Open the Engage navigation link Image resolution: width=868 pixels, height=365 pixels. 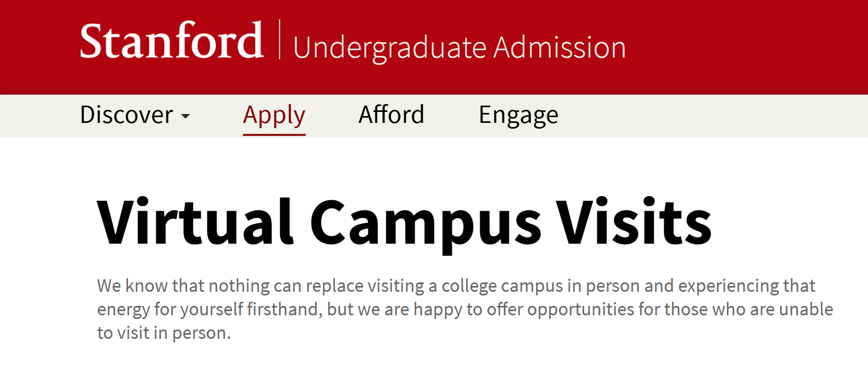pyautogui.click(x=518, y=115)
